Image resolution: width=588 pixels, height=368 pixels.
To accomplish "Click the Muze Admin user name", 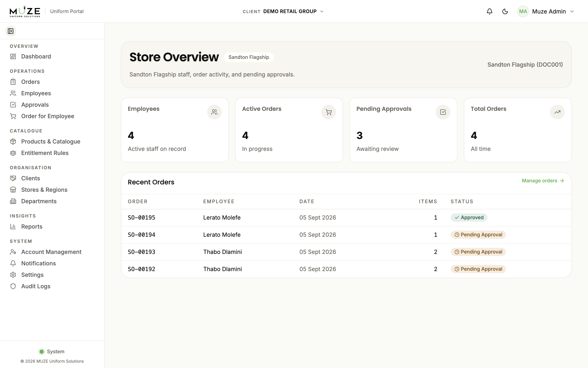I will point(549,11).
